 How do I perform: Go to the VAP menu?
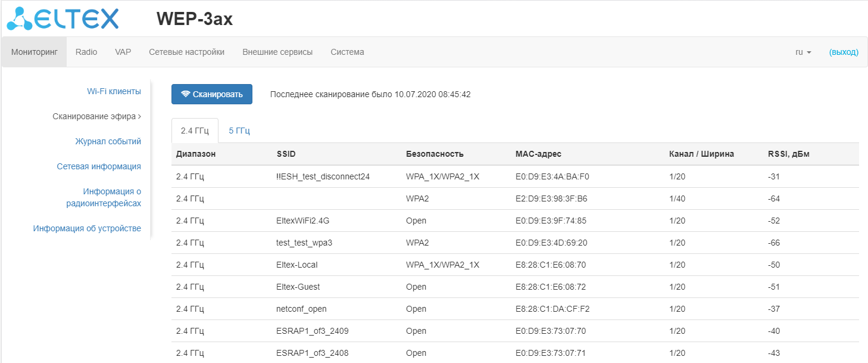(123, 52)
